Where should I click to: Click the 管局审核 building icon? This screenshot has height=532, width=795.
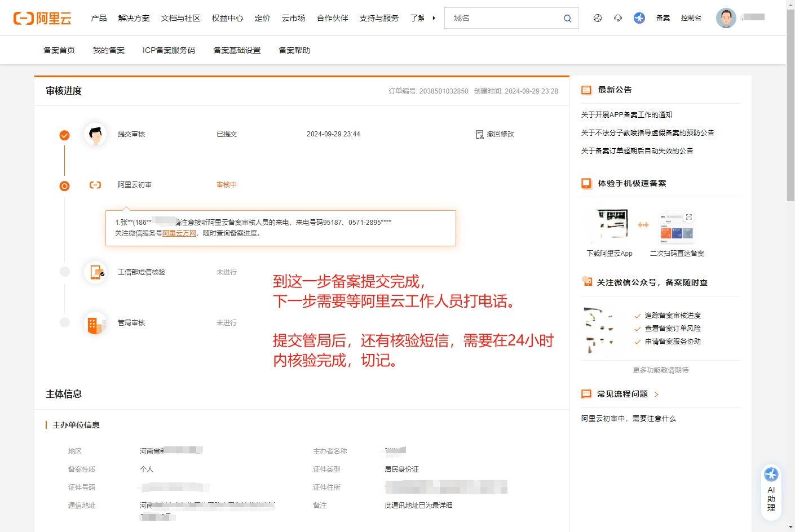coord(95,322)
